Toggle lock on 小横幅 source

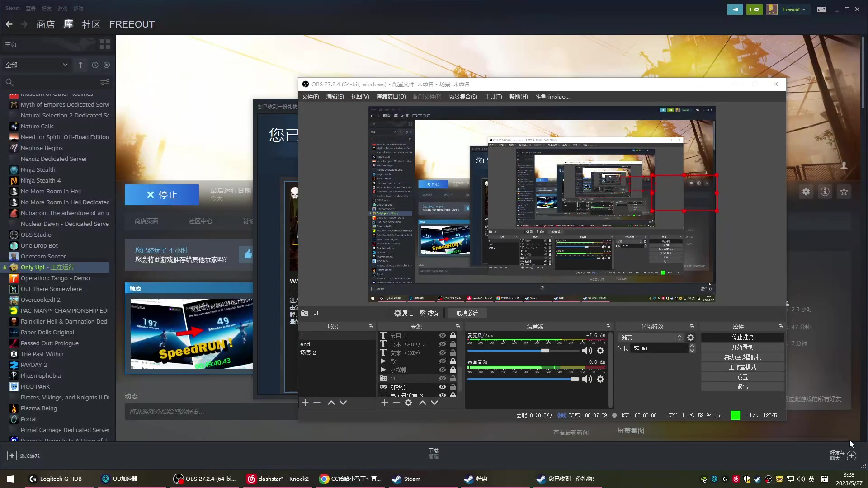pyautogui.click(x=453, y=370)
